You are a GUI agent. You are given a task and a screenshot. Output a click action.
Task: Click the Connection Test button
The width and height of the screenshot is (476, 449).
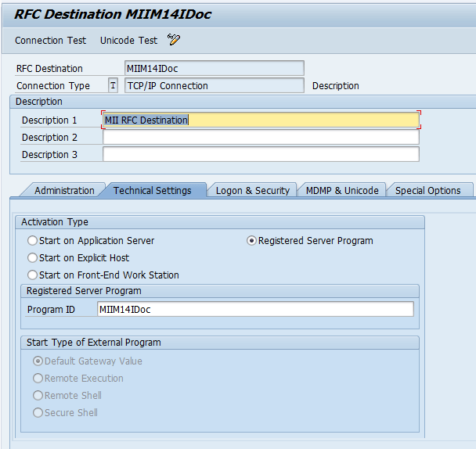[51, 40]
